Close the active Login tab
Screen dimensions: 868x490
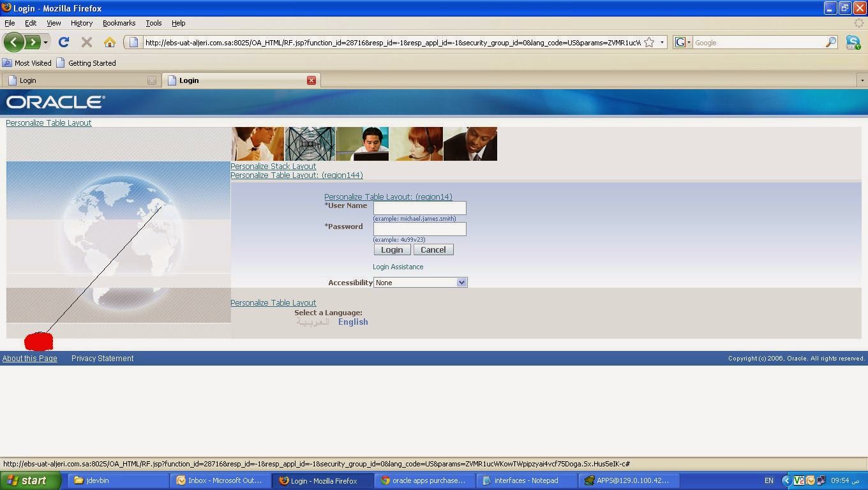[311, 80]
